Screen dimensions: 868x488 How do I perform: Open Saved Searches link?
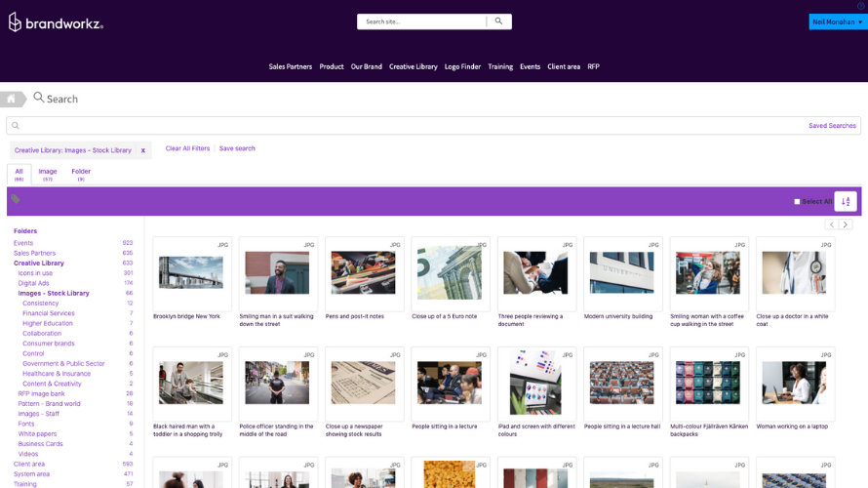pos(832,126)
